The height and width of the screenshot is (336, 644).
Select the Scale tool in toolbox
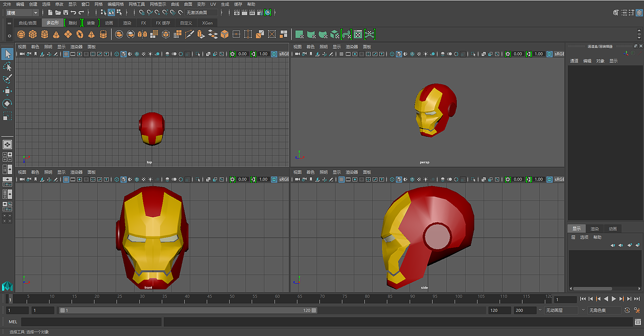point(8,116)
